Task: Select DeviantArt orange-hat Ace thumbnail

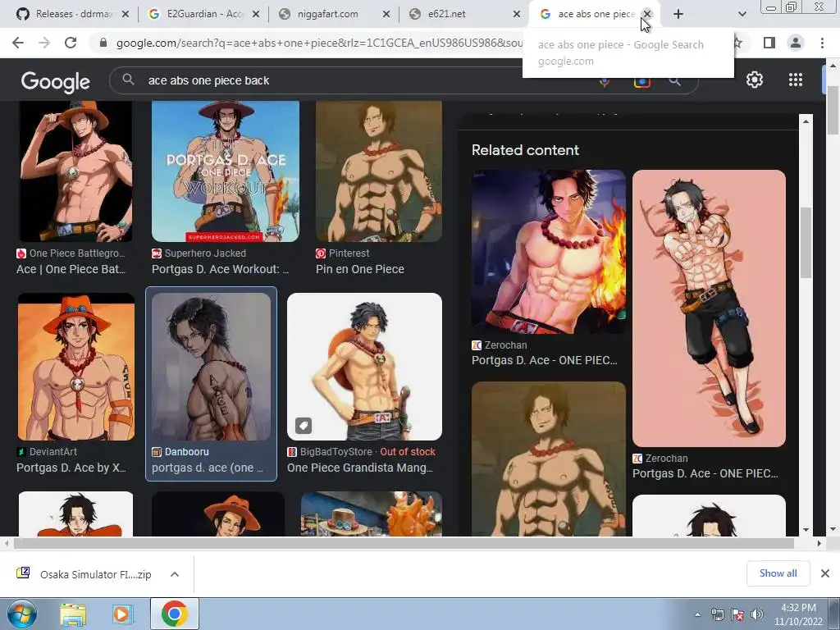Action: [76, 367]
